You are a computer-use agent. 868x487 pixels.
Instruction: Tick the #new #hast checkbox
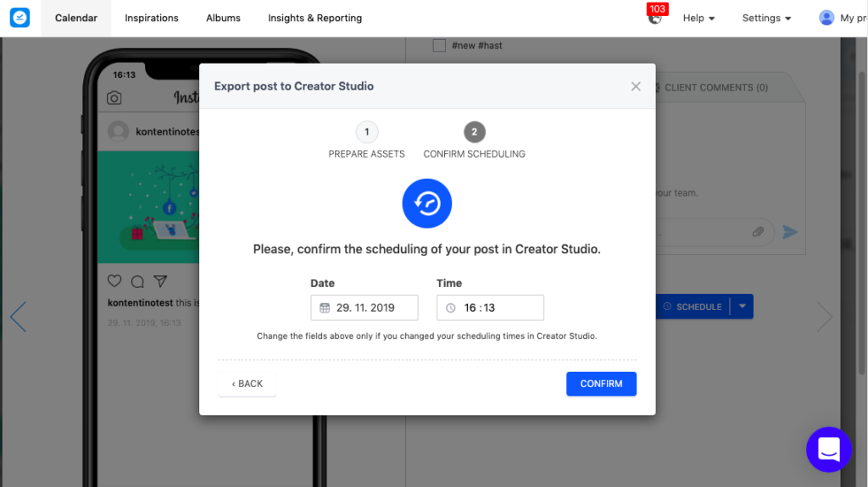coord(439,46)
